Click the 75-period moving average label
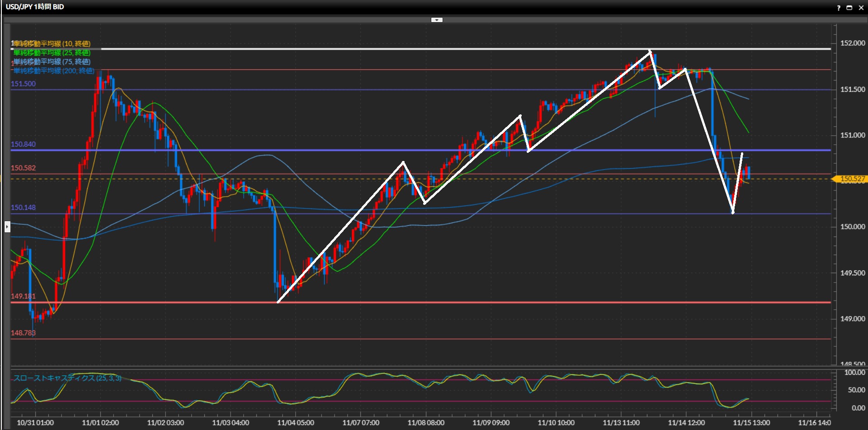The image size is (868, 430). [x=52, y=61]
